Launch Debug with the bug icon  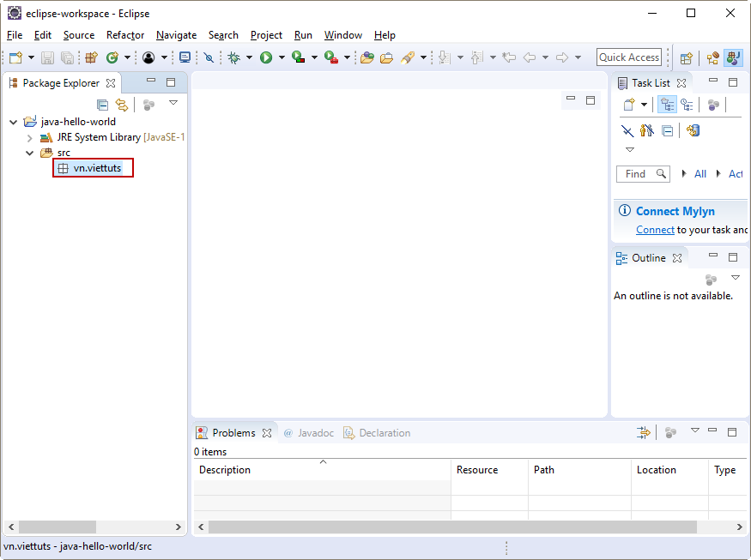coord(233,58)
